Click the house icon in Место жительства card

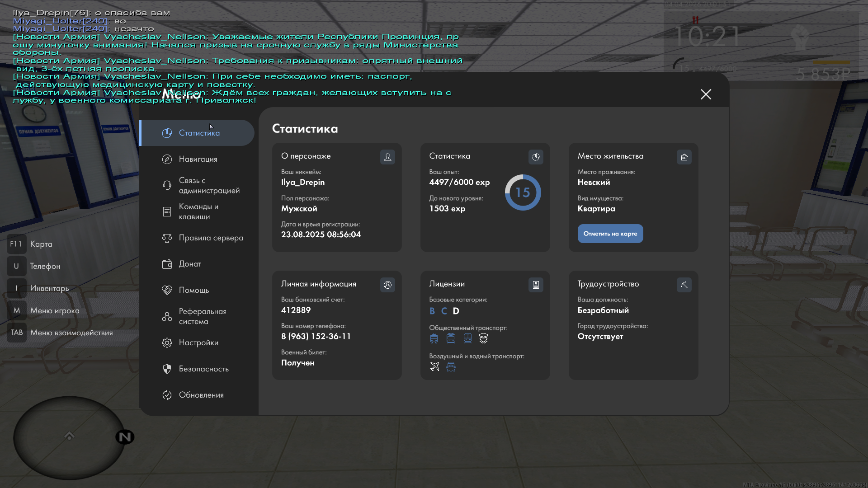tap(684, 157)
